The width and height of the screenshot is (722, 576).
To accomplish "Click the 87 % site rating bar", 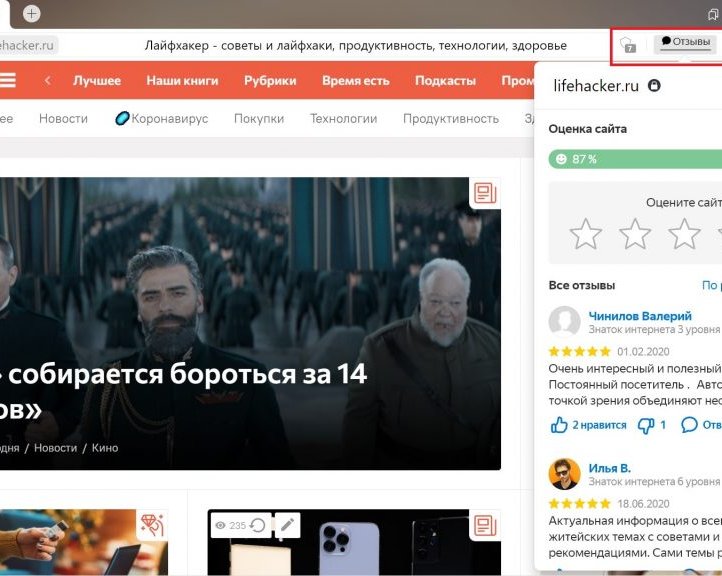I will click(635, 159).
